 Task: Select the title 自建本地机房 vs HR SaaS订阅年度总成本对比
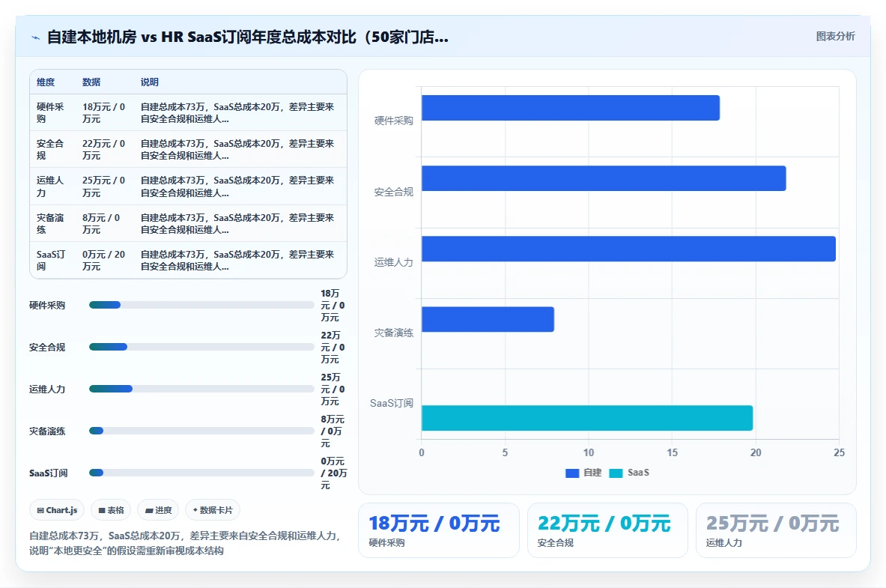247,37
